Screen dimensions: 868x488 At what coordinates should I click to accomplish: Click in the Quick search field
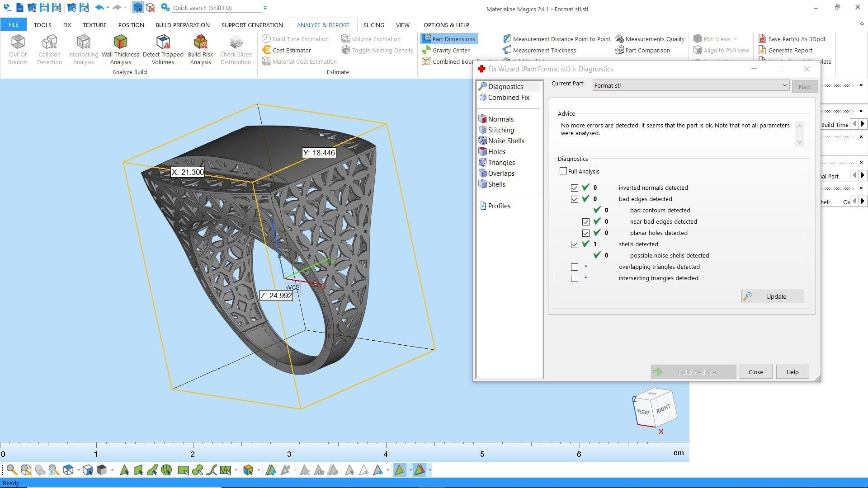(216, 8)
